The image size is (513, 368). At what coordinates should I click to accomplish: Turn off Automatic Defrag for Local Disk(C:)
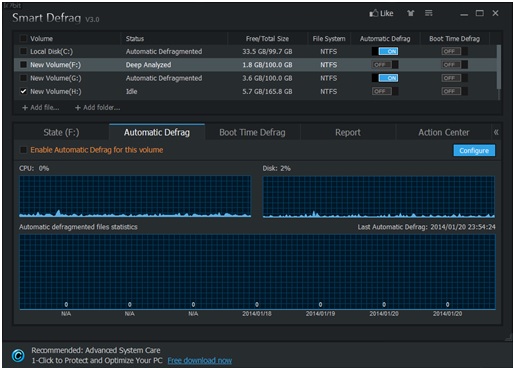point(385,51)
